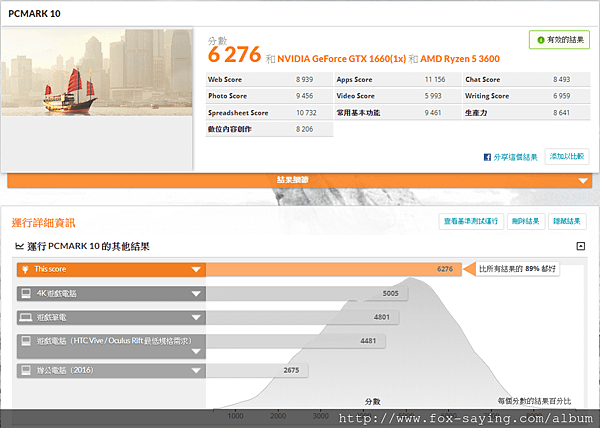This screenshot has height=428, width=600.
Task: Open the 遊戲筆電 dropdown arrow
Action: (x=196, y=317)
